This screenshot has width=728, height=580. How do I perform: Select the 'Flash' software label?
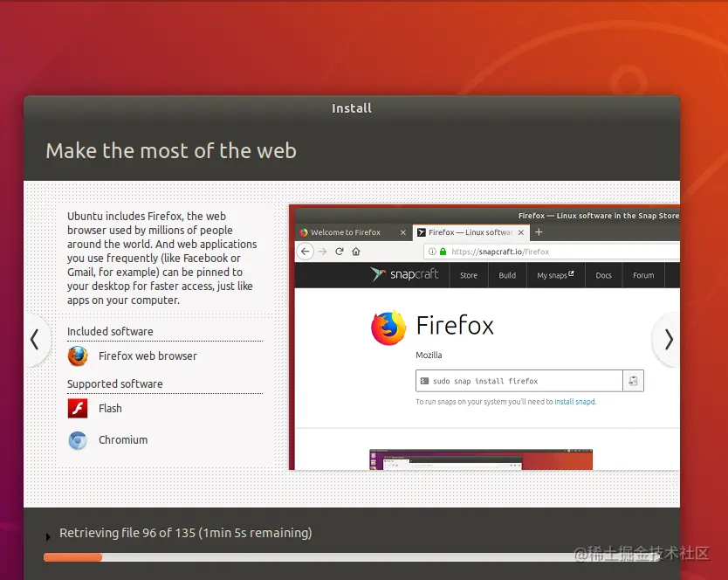[110, 409]
